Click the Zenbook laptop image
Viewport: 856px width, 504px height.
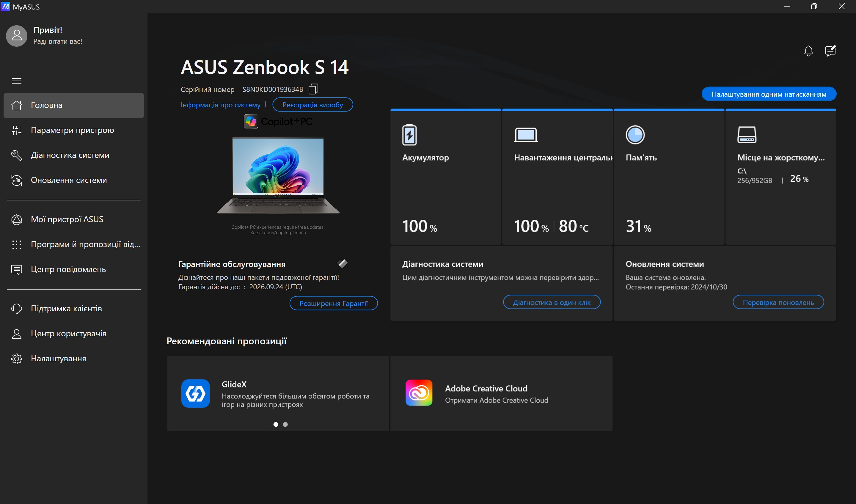click(278, 175)
